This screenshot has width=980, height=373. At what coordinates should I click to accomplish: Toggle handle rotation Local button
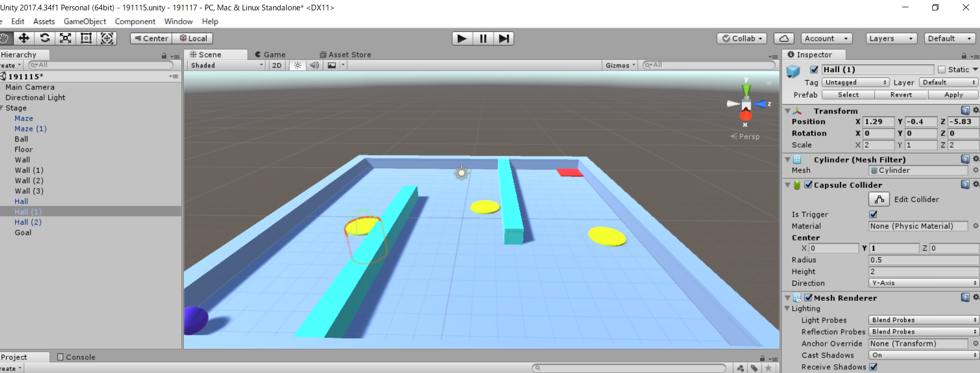193,38
